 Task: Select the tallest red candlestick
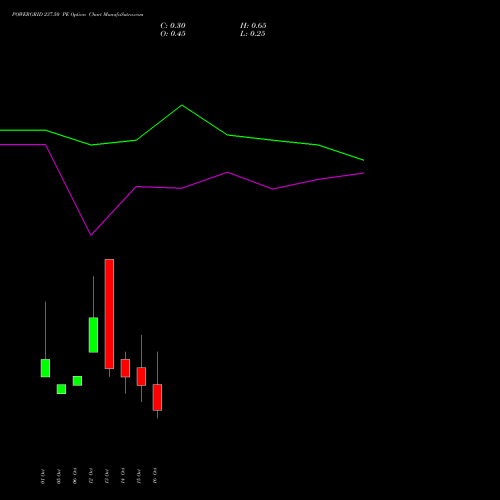(109, 314)
